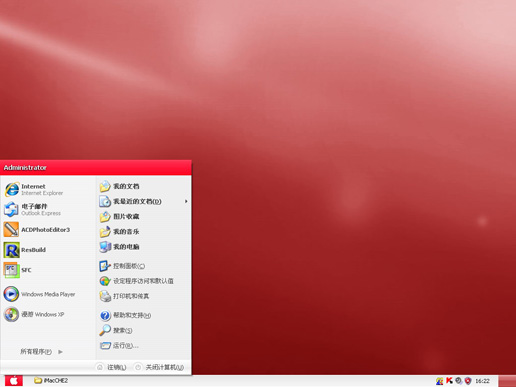516x387 pixels.
Task: Launch ACDPhotoEditor3 icon
Action: pos(11,230)
